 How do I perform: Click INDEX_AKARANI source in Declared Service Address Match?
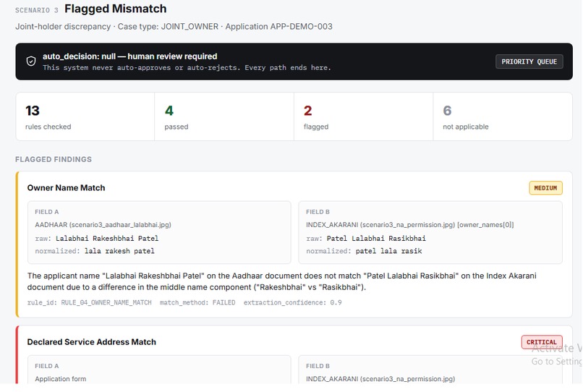[x=380, y=379]
